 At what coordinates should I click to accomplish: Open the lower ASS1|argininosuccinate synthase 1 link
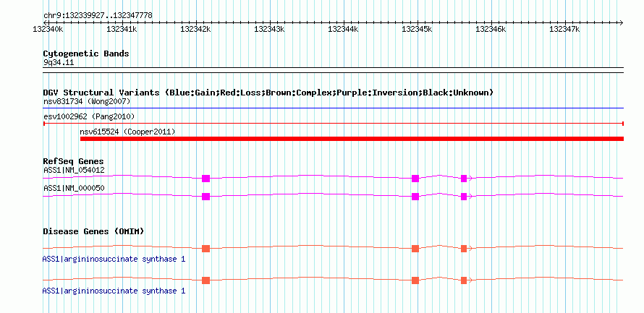(114, 291)
